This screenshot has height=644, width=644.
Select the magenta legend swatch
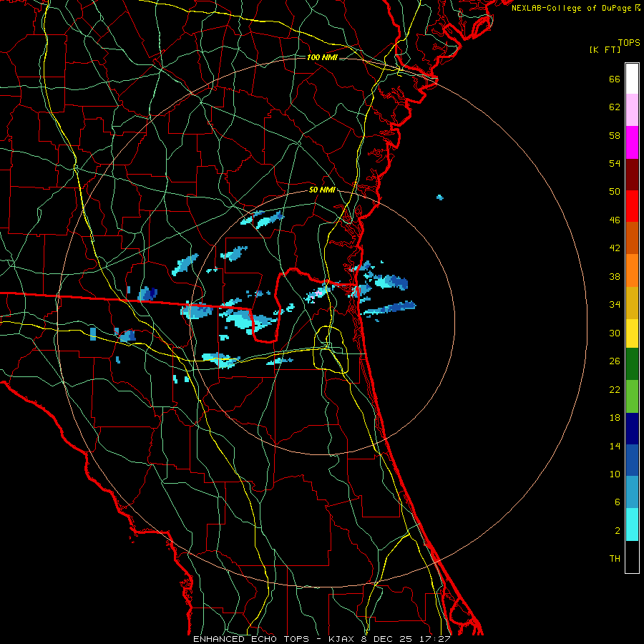click(x=632, y=142)
